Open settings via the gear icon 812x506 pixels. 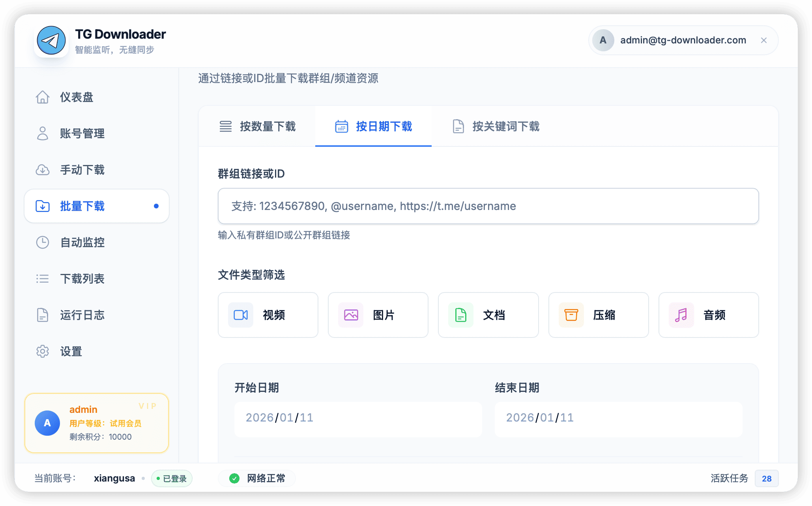[x=43, y=351]
